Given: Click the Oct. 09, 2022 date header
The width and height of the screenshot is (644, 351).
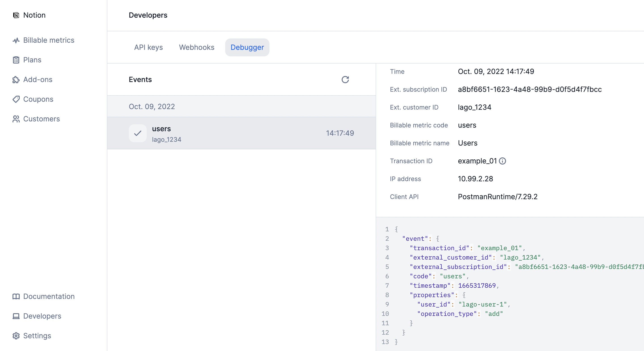Looking at the screenshot, I should 152,106.
